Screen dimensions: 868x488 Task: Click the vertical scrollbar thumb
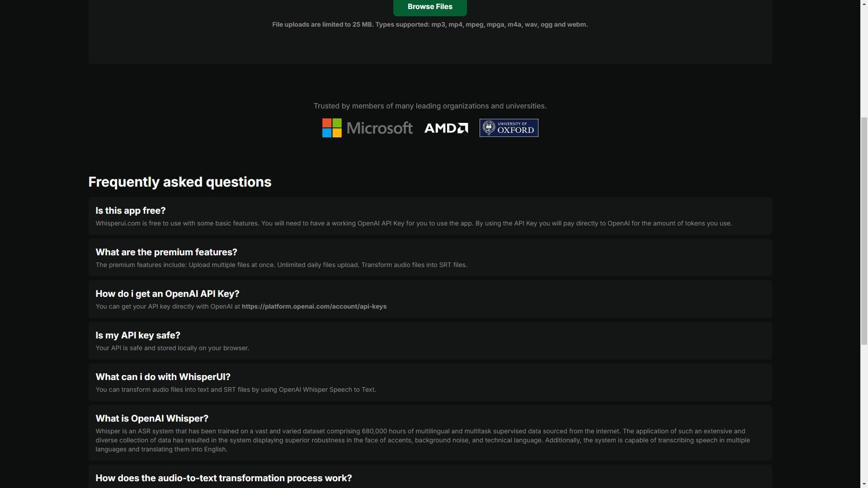pos(863,230)
